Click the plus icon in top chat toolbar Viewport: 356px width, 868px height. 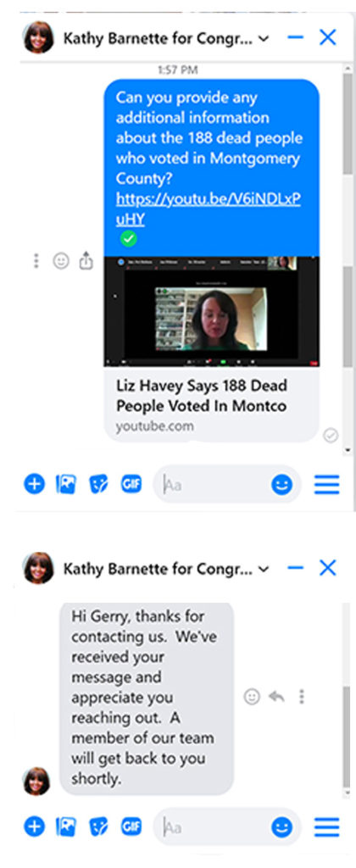(x=34, y=484)
